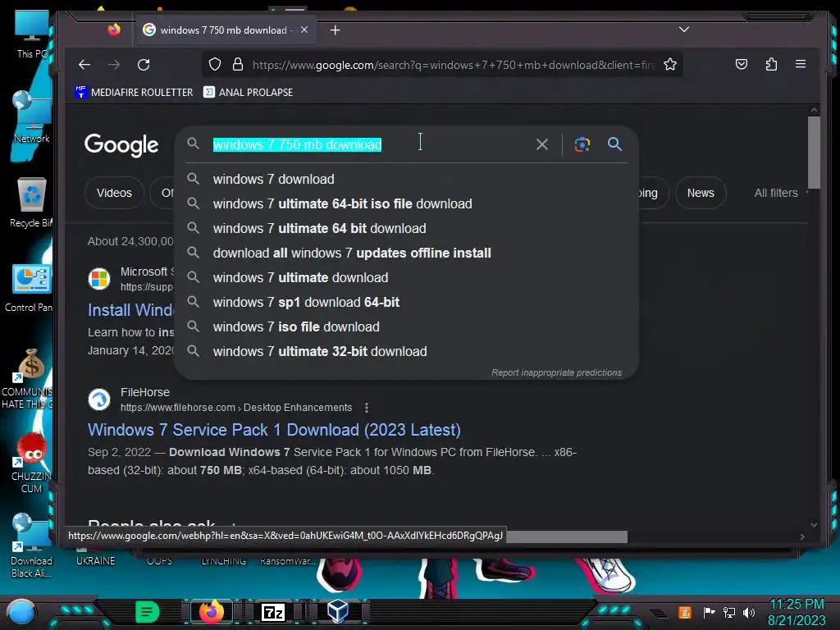Screen dimensions: 840x630
Task: Open the volume speaker tray icon
Action: [748, 612]
